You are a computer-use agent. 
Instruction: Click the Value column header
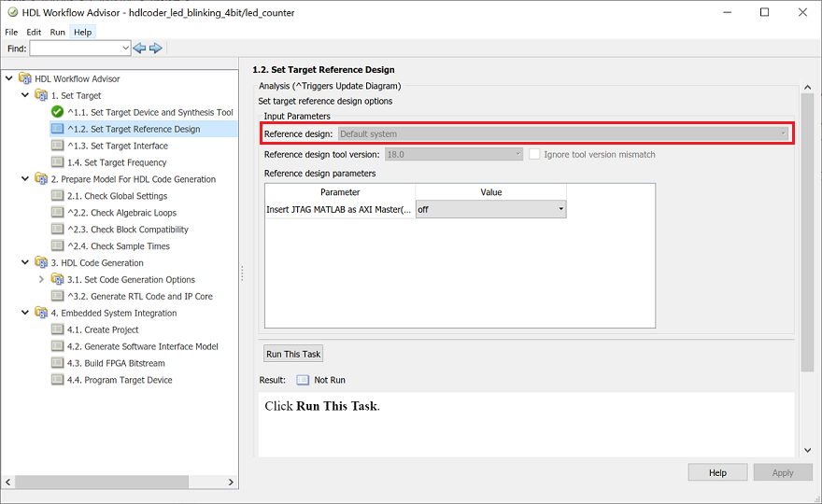coord(490,192)
